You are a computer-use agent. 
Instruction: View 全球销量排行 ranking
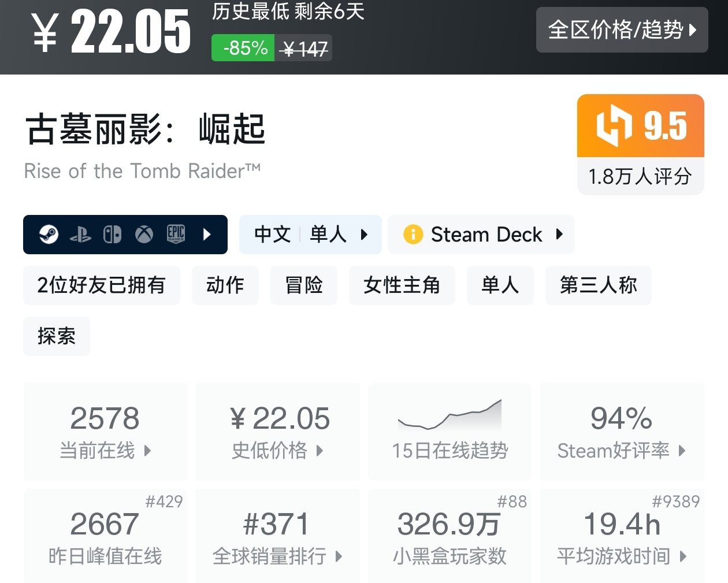coord(277,537)
